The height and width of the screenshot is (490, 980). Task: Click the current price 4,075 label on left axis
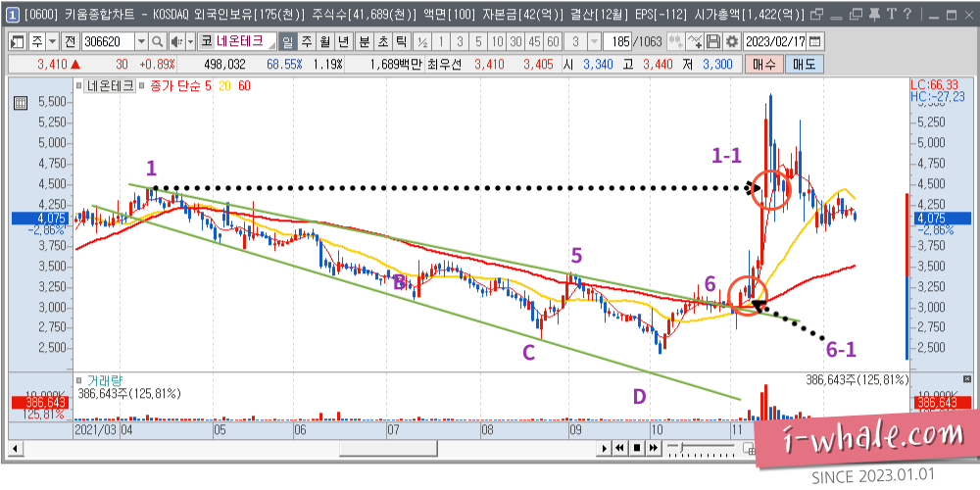(42, 219)
